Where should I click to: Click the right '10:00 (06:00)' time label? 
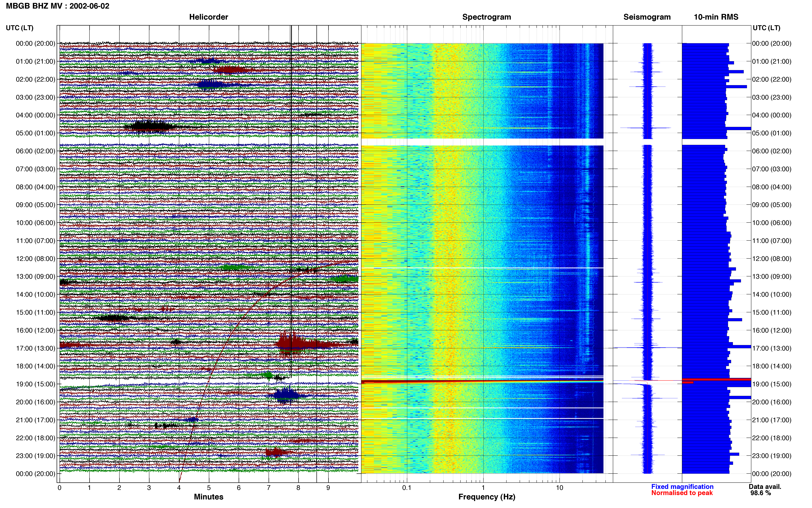click(x=772, y=223)
